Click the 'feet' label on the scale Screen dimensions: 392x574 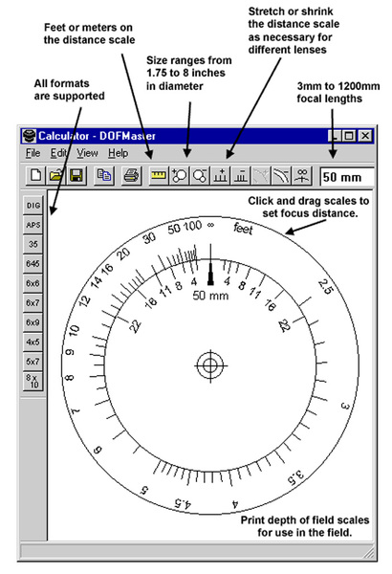coord(243,229)
